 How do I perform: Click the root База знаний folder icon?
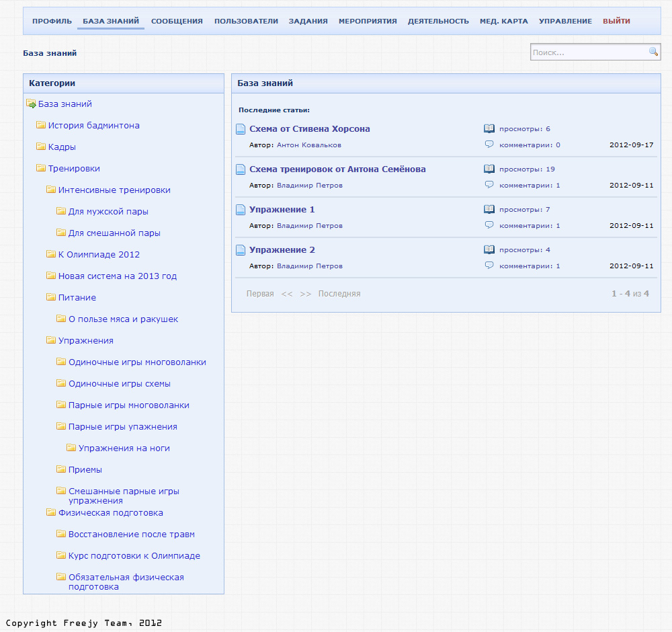coord(31,104)
